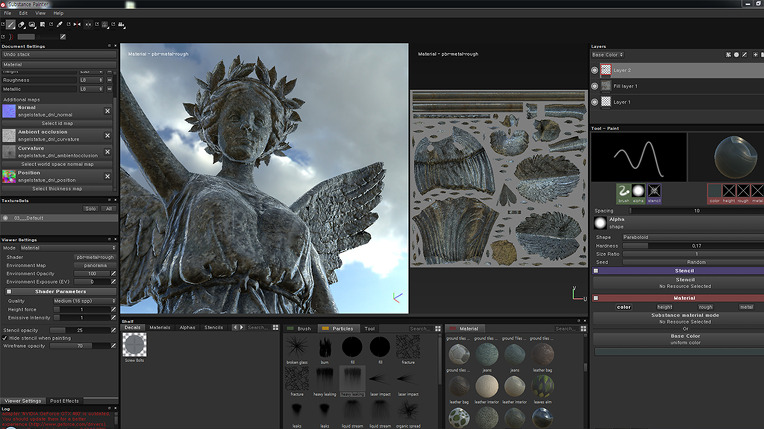This screenshot has width=764, height=429.
Task: Switch to the Post Effects tab
Action: click(64, 401)
